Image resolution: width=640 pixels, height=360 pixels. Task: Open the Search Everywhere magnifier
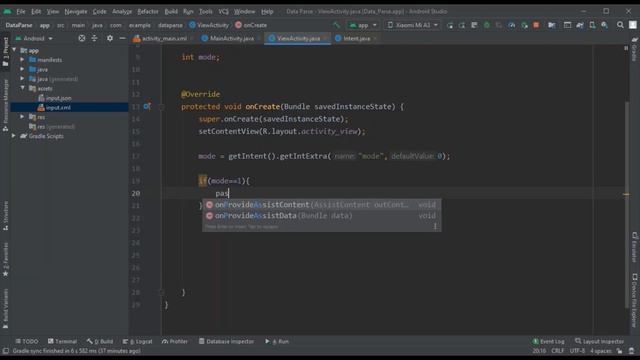[620, 25]
